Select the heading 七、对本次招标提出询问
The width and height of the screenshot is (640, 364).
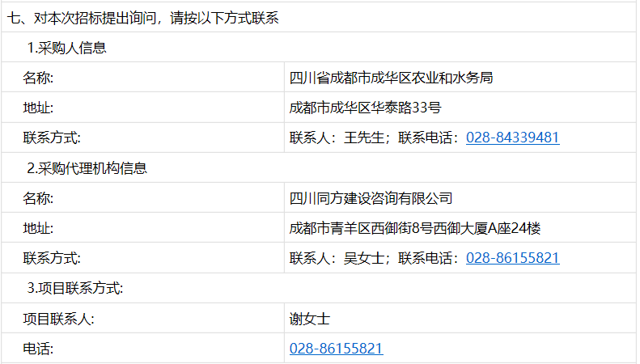(143, 18)
